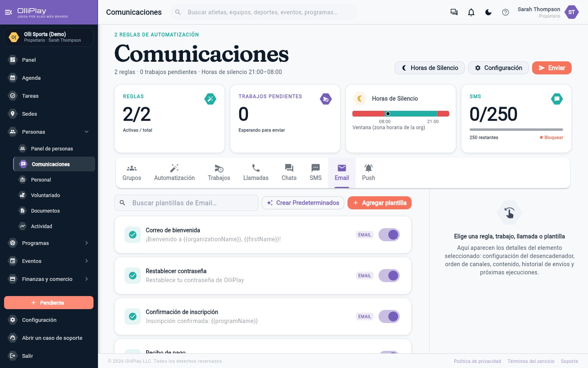Screen dimensions: 588x368
Task: Click the Reglas 2/2 stat card
Action: pyautogui.click(x=169, y=119)
